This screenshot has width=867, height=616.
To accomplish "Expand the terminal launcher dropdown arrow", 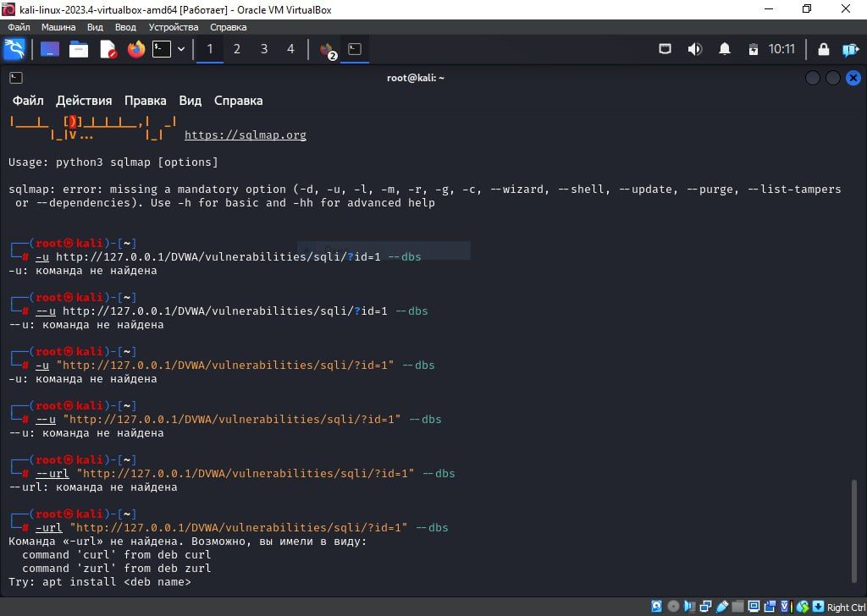I will point(181,49).
